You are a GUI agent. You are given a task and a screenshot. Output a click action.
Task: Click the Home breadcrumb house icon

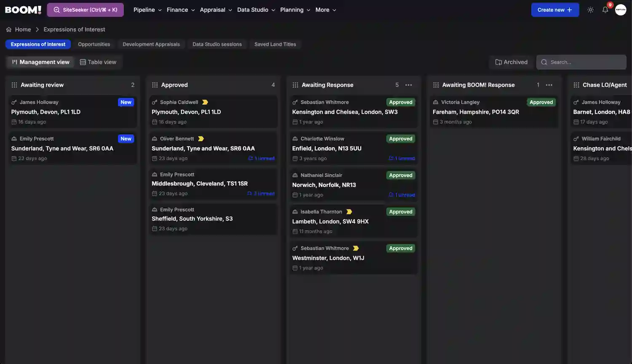[x=9, y=29]
